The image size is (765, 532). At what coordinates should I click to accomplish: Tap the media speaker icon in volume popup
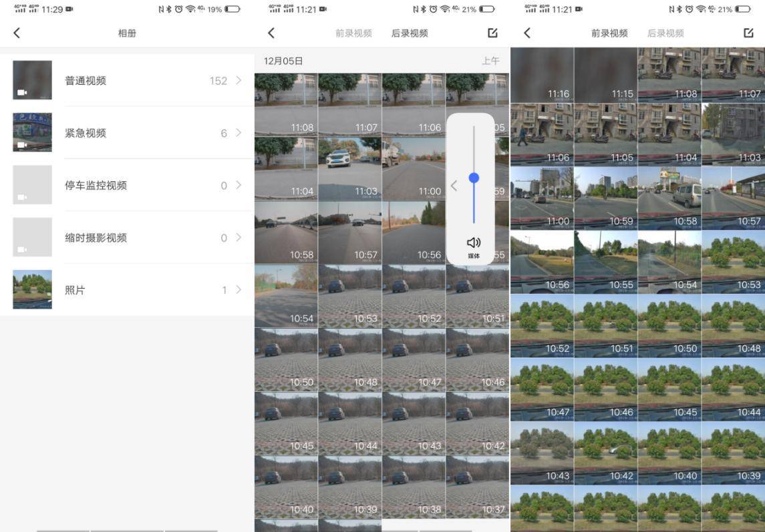coord(473,243)
